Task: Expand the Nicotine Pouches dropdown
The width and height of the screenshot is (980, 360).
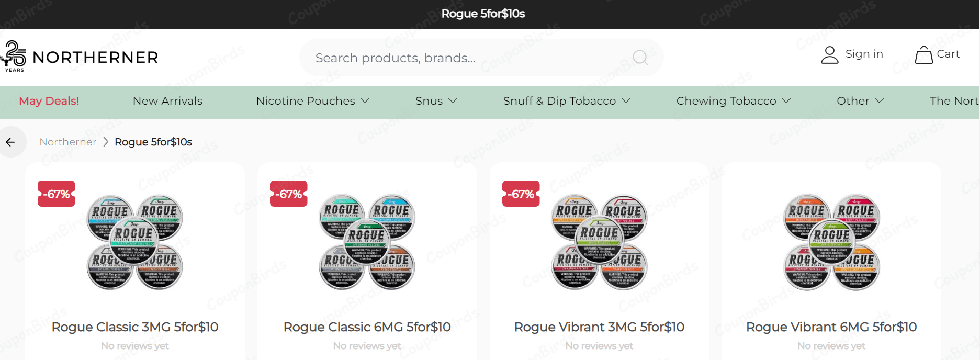Action: point(313,101)
